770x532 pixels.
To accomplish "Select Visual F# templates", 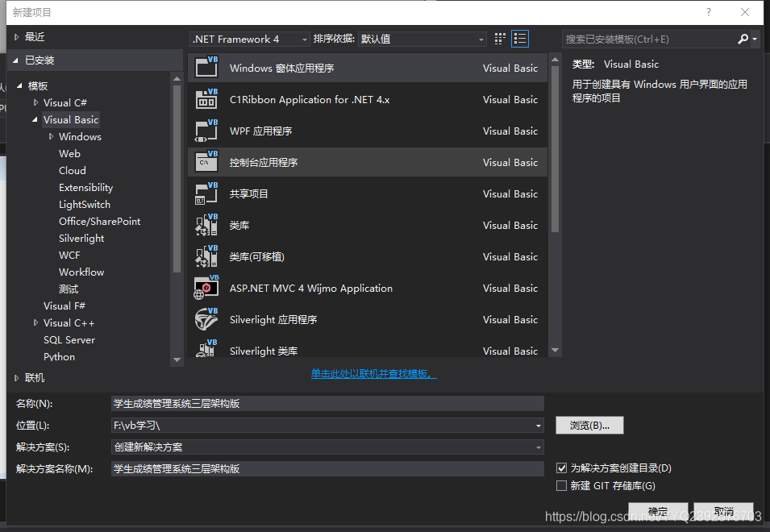I will (65, 305).
